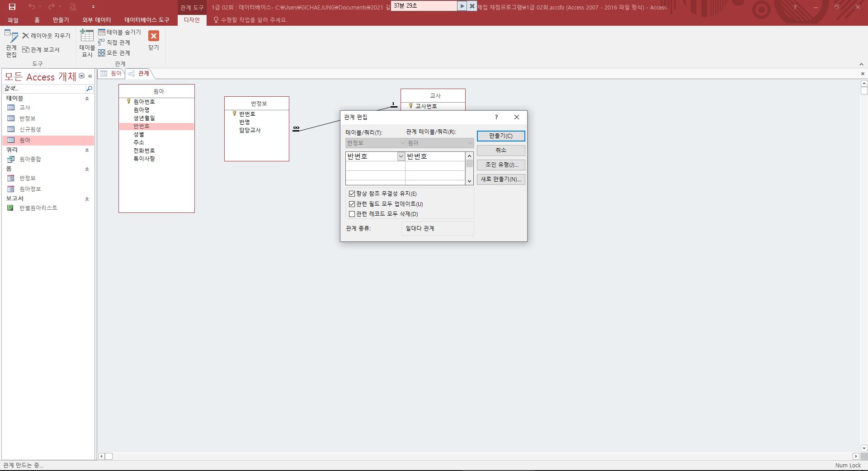Click the Save icon in title bar
Image resolution: width=868 pixels, height=471 pixels.
click(12, 7)
